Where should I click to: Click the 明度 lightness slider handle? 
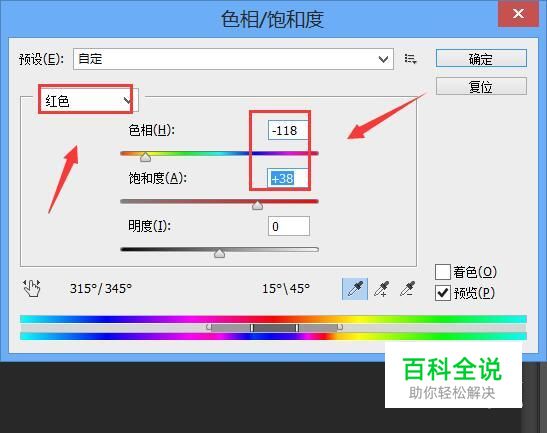point(219,253)
